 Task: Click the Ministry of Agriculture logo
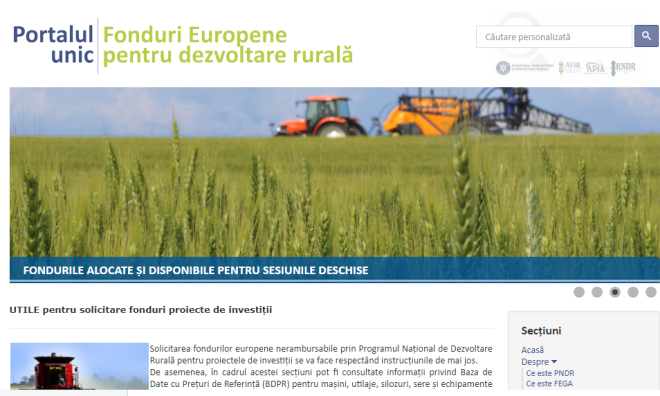click(x=524, y=68)
